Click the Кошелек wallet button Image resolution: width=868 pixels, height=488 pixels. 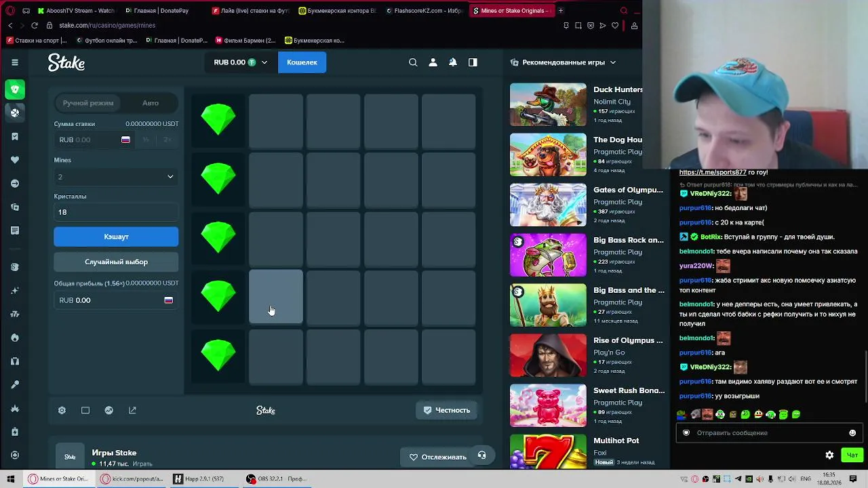[302, 62]
